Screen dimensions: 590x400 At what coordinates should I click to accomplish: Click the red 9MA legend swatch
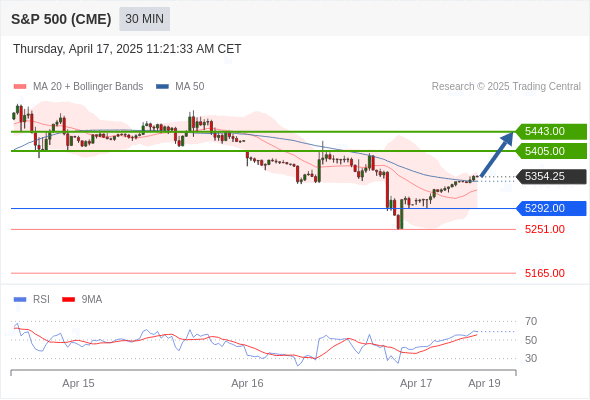68,300
